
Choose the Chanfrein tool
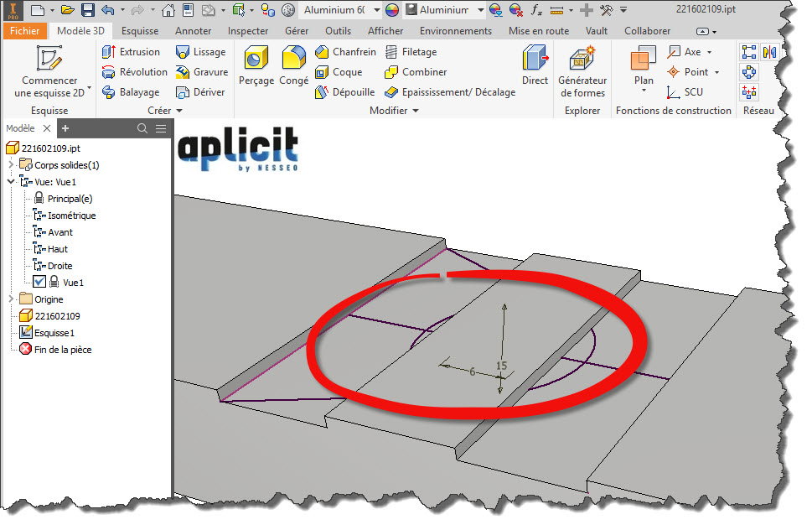(345, 52)
